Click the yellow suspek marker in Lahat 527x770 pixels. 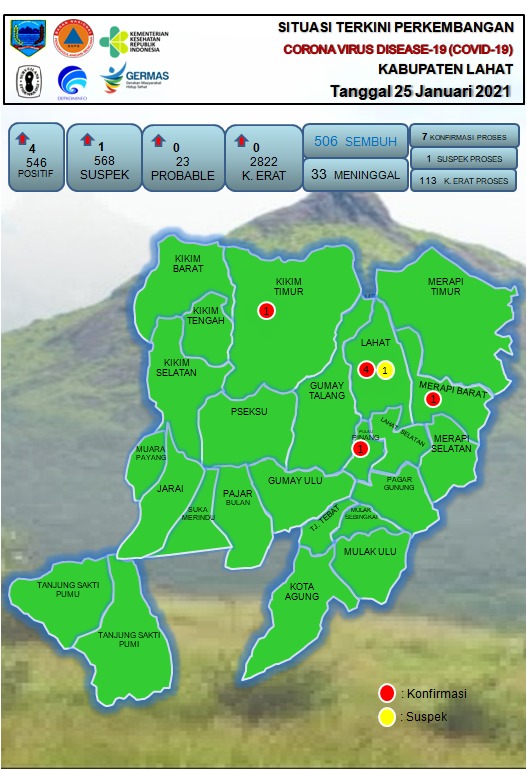(386, 370)
